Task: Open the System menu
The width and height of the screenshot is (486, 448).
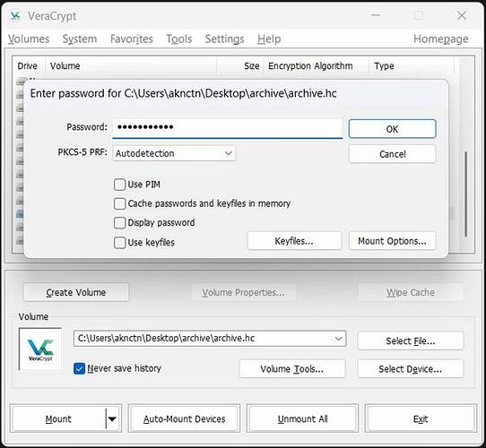Action: click(80, 39)
